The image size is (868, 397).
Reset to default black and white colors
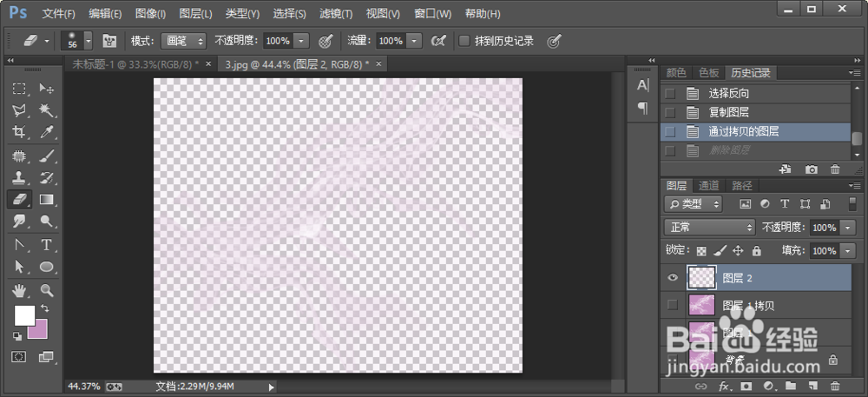(x=16, y=335)
